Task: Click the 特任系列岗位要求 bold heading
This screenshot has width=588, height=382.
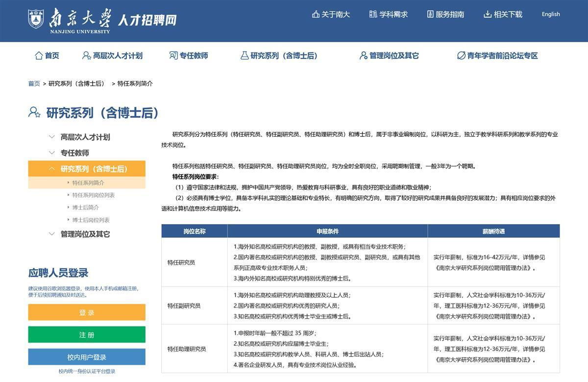Action: 196,177
